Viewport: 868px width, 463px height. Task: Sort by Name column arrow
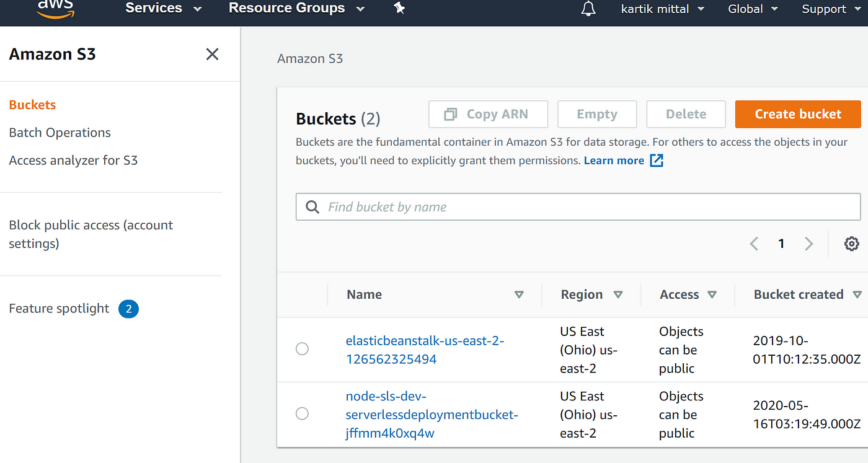[x=520, y=295]
